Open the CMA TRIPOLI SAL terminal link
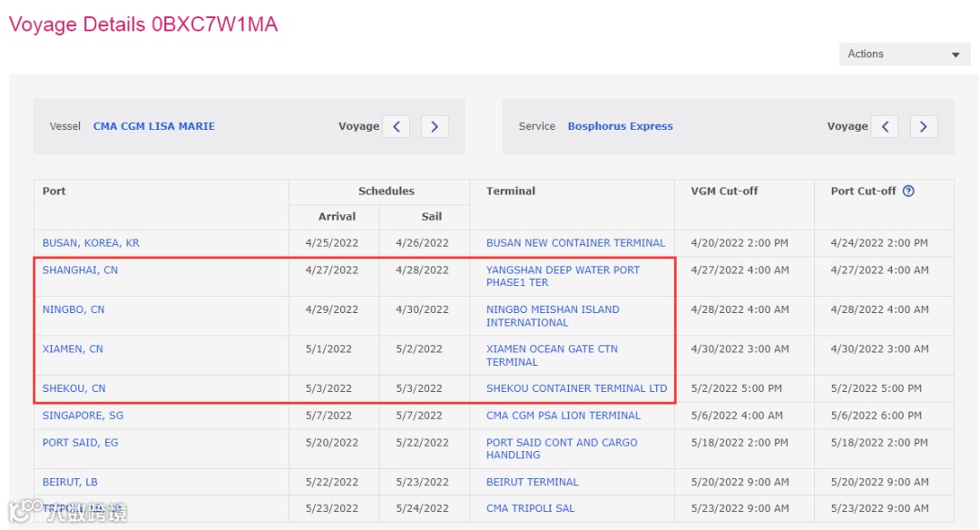 click(530, 509)
